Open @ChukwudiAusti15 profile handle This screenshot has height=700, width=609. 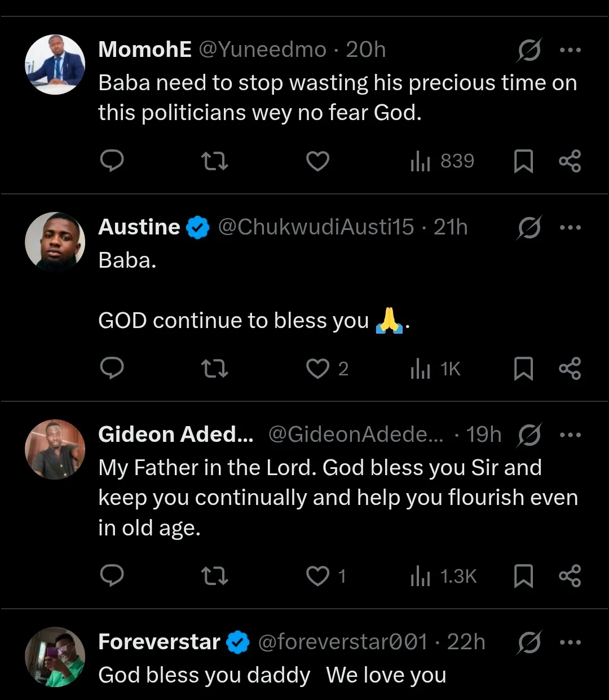tap(316, 228)
